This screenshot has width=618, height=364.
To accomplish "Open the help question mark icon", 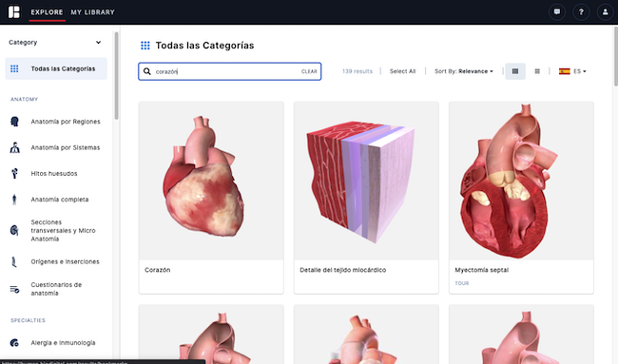I will click(581, 12).
